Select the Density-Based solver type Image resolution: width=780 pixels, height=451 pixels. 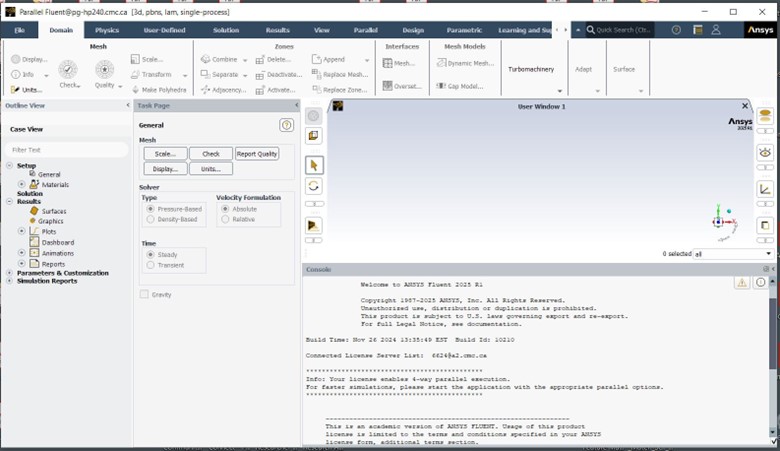(150, 219)
